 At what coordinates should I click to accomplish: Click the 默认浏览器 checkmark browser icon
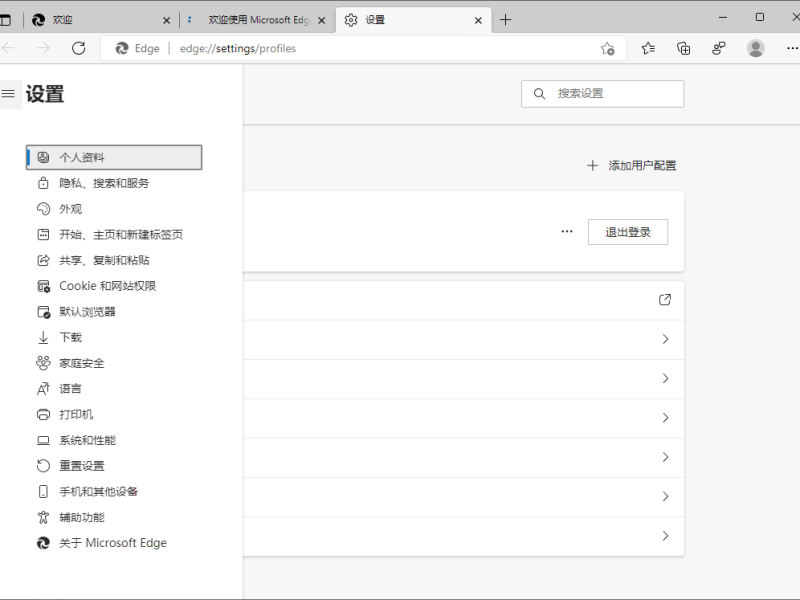click(x=43, y=312)
